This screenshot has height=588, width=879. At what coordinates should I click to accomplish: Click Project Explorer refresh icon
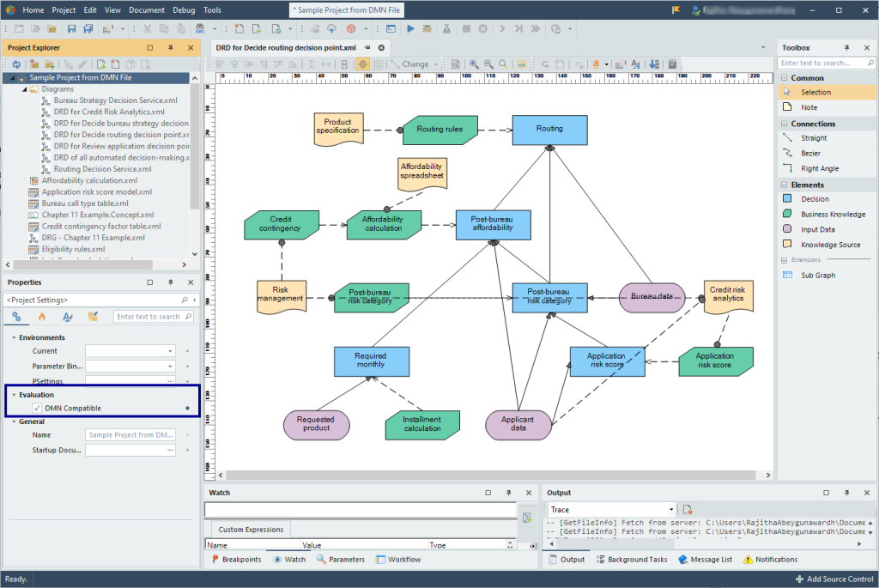click(16, 64)
